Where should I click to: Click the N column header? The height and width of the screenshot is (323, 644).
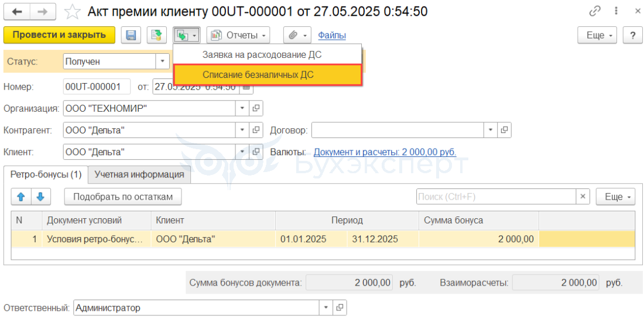point(27,221)
